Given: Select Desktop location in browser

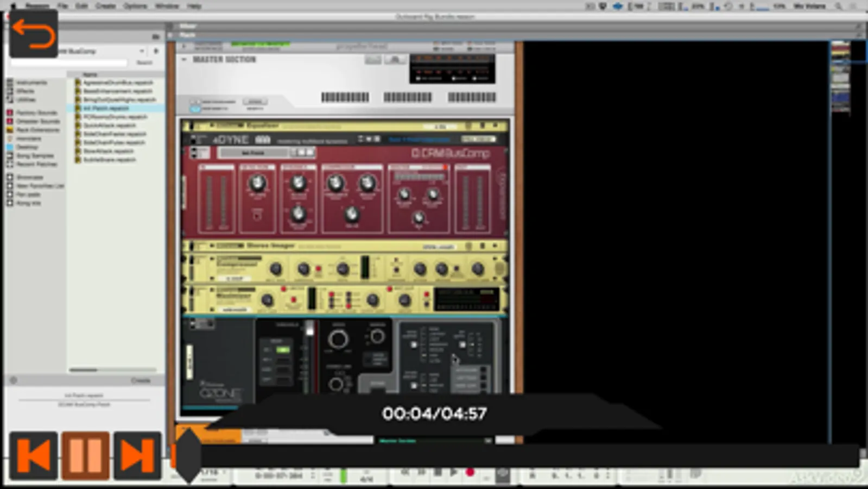Looking at the screenshot, I should point(27,147).
